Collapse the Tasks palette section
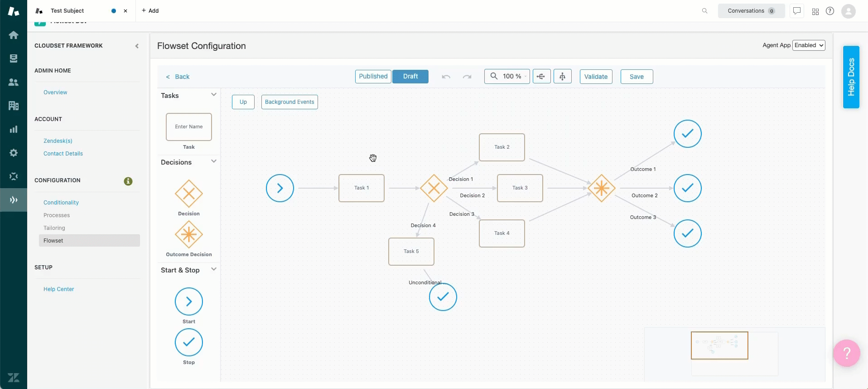The width and height of the screenshot is (868, 389). pos(214,95)
